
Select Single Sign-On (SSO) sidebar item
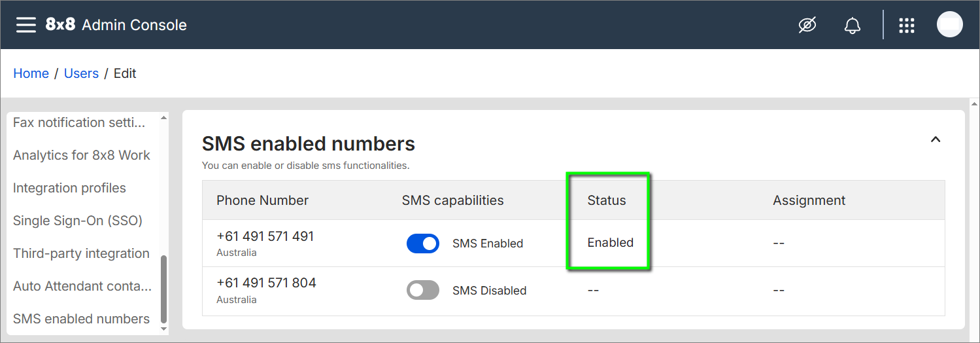(78, 221)
